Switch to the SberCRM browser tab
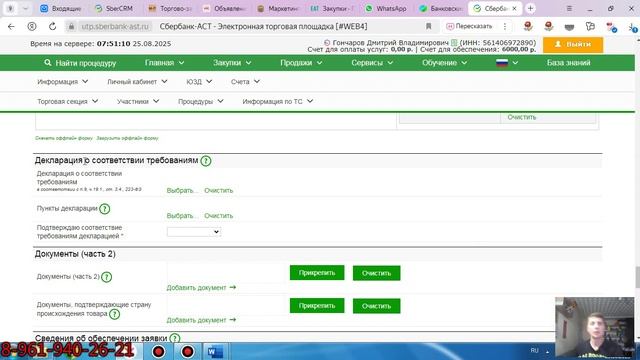 [x=113, y=8]
